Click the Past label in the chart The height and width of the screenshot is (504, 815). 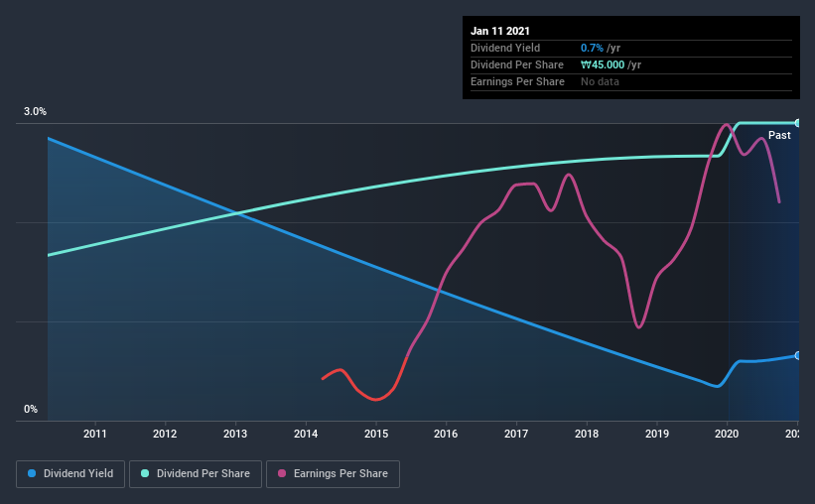click(x=779, y=135)
